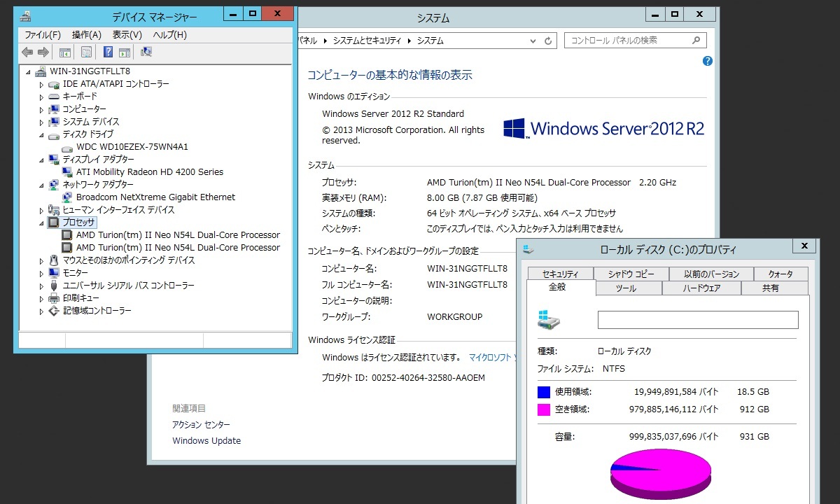Expand the コンピューター tree node
Image resolution: width=840 pixels, height=504 pixels.
41,109
